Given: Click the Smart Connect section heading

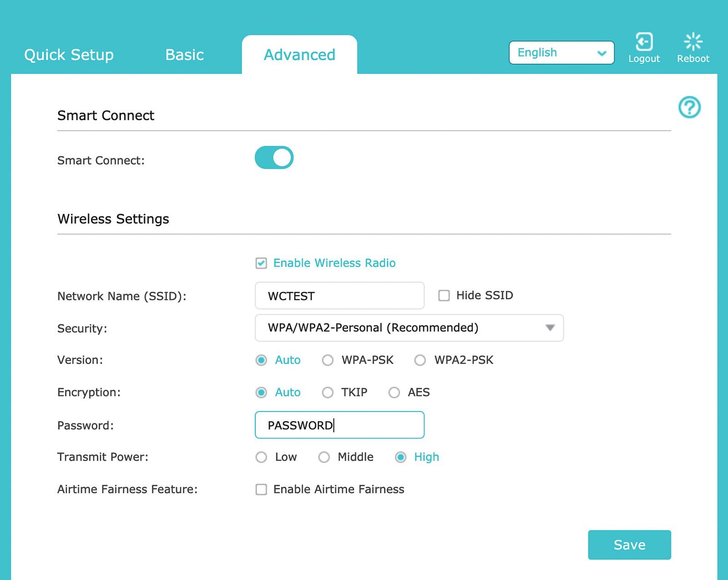Looking at the screenshot, I should (106, 116).
